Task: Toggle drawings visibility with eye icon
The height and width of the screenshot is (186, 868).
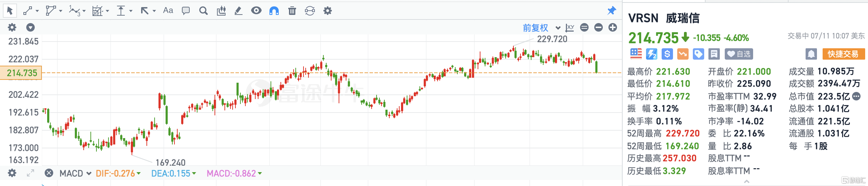Action: 256,11
